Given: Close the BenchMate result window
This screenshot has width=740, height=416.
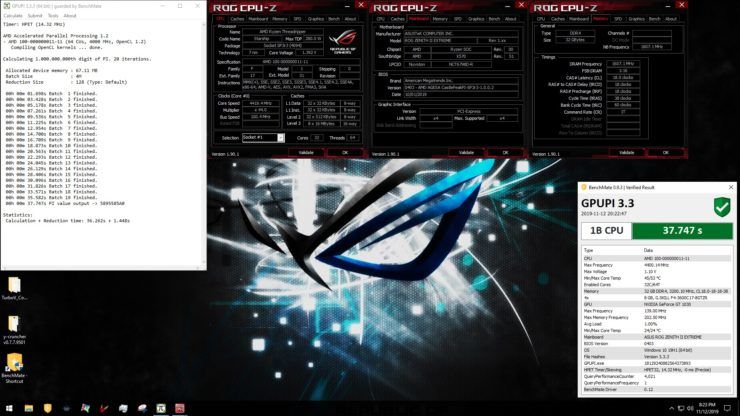Looking at the screenshot, I should coord(731,187).
